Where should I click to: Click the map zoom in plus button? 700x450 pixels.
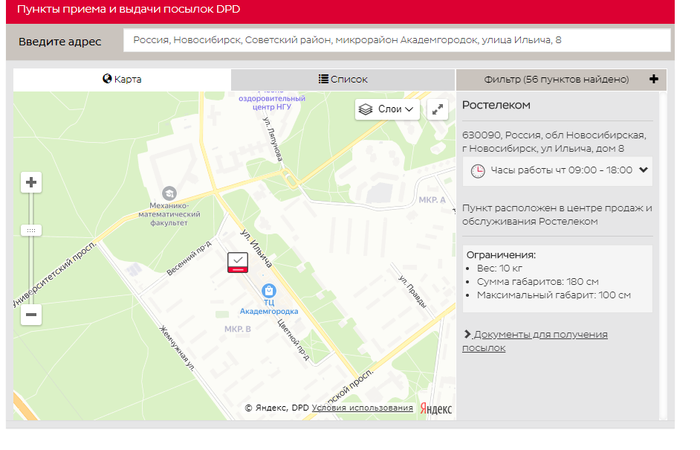click(x=31, y=182)
